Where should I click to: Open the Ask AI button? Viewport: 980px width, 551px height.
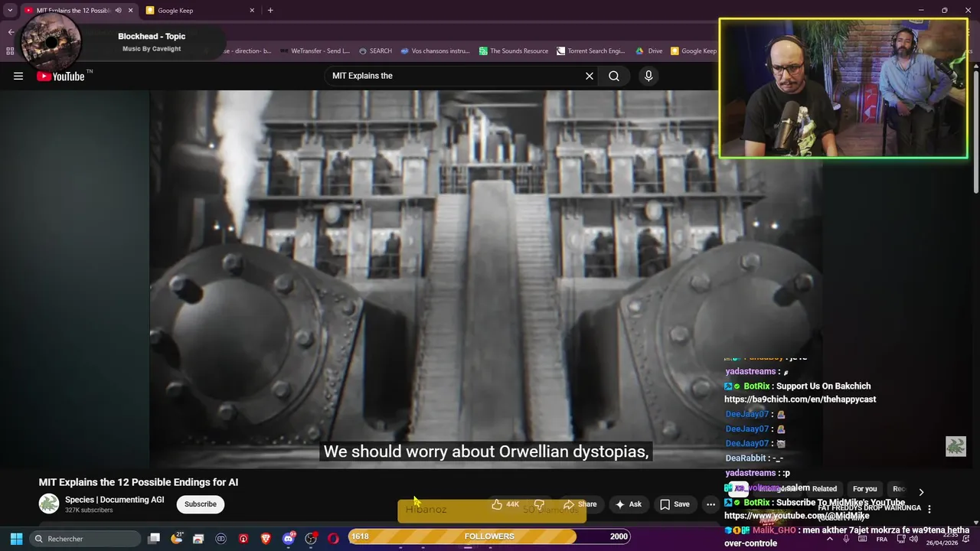(x=628, y=504)
